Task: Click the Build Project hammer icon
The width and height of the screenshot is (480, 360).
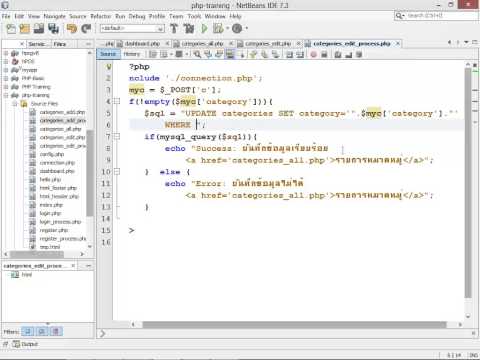Action: 174,29
